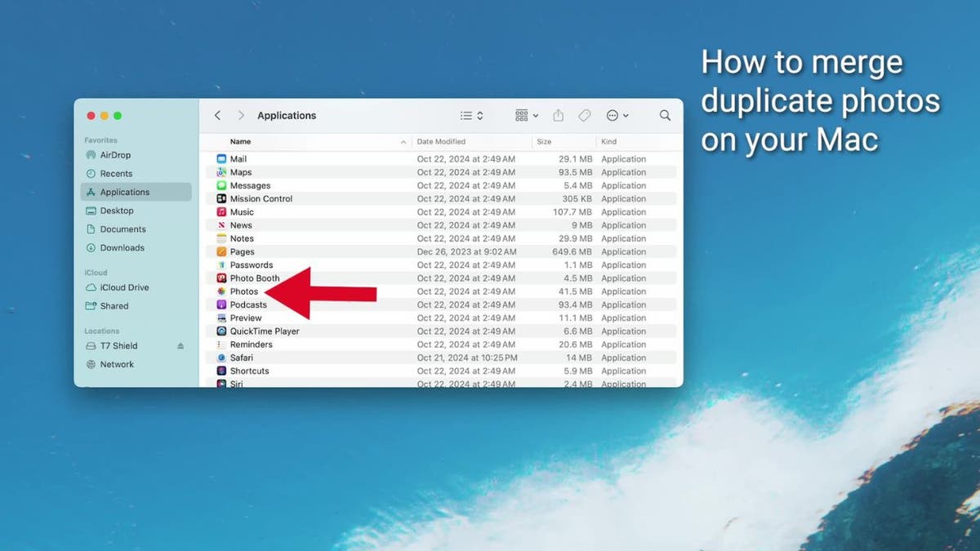
Task: Open AirDrop from the sidebar
Action: coord(114,155)
